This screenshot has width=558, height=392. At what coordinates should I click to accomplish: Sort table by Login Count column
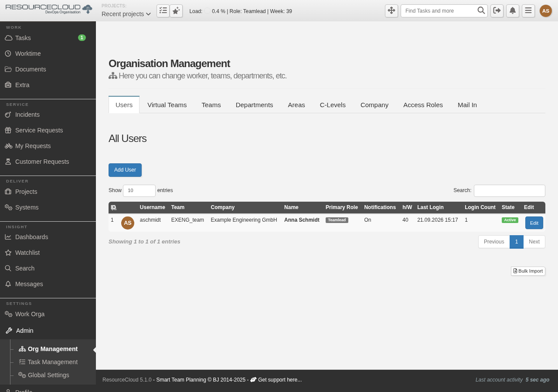(x=480, y=207)
